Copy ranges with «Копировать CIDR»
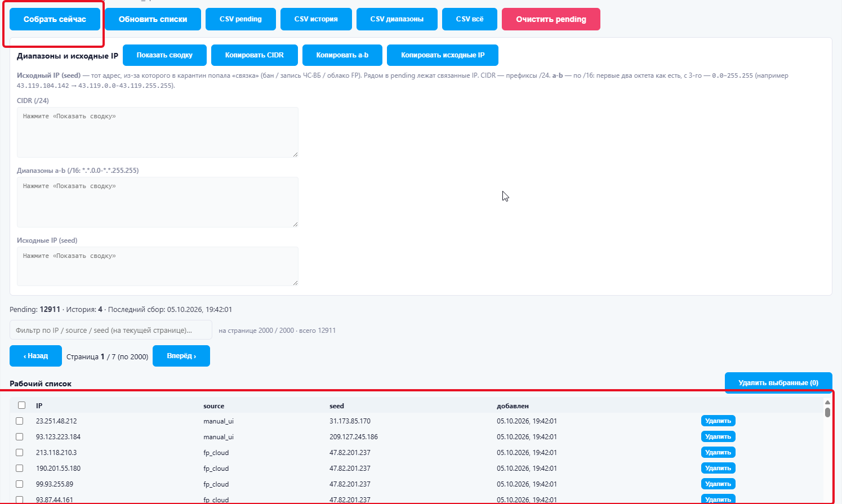 (x=255, y=55)
